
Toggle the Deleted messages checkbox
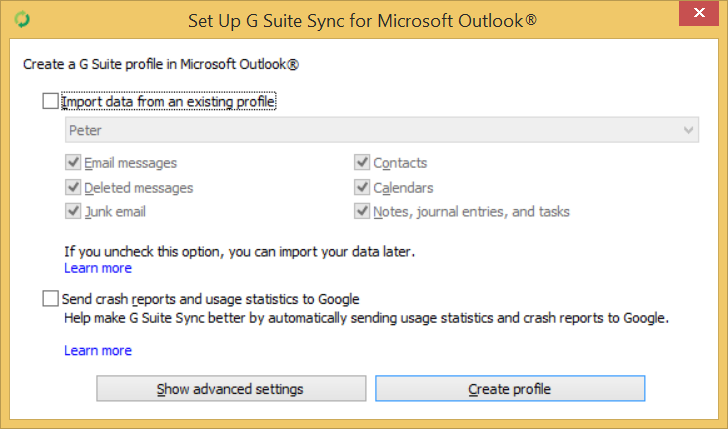[x=73, y=187]
